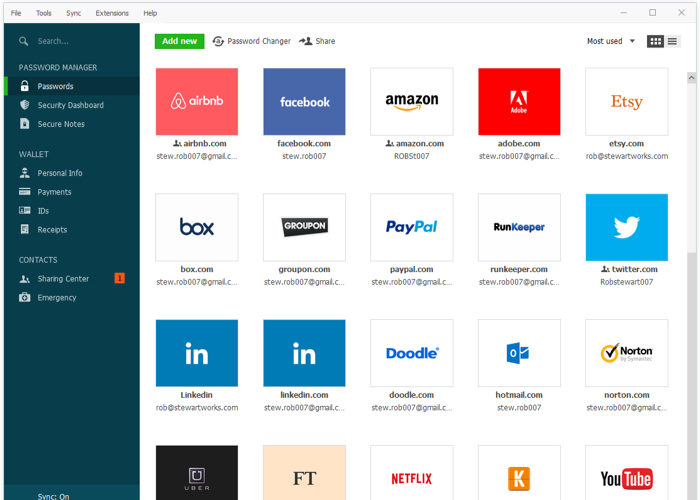700x500 pixels.
Task: Select the linkedin.com tile with gmail login
Action: [x=304, y=353]
